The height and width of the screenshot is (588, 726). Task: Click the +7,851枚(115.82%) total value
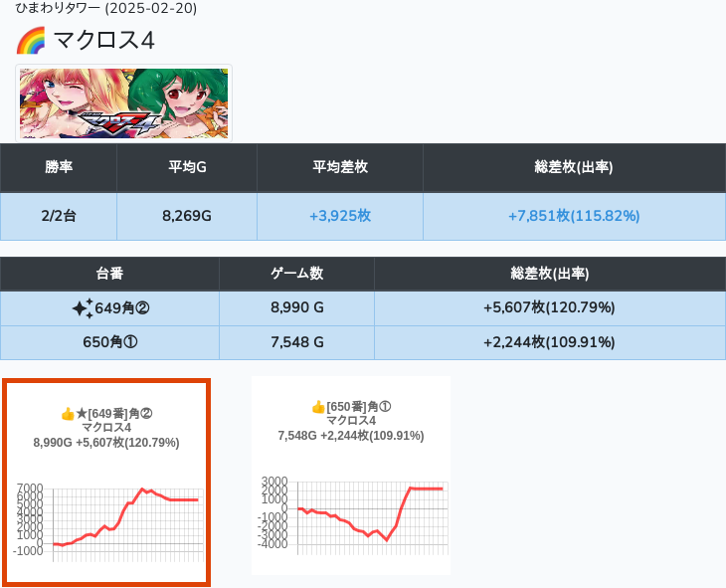point(574,216)
